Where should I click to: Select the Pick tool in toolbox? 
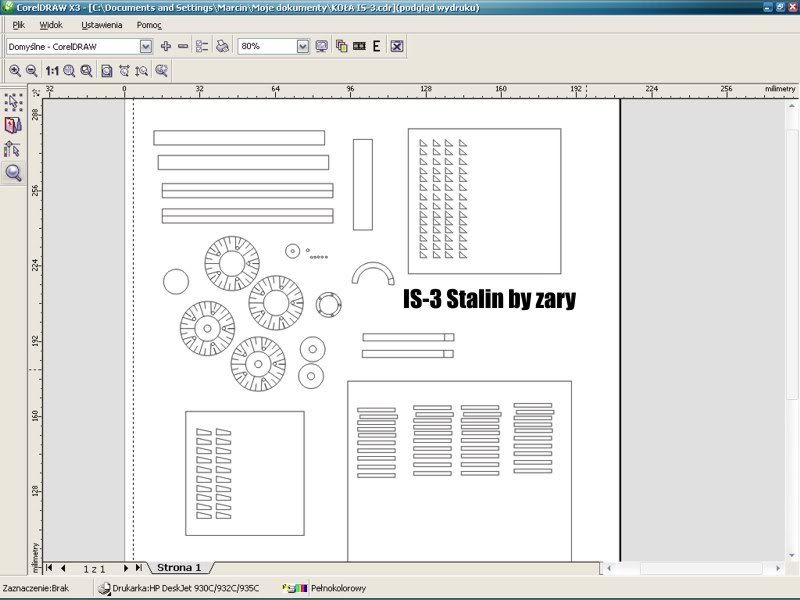click(x=13, y=102)
